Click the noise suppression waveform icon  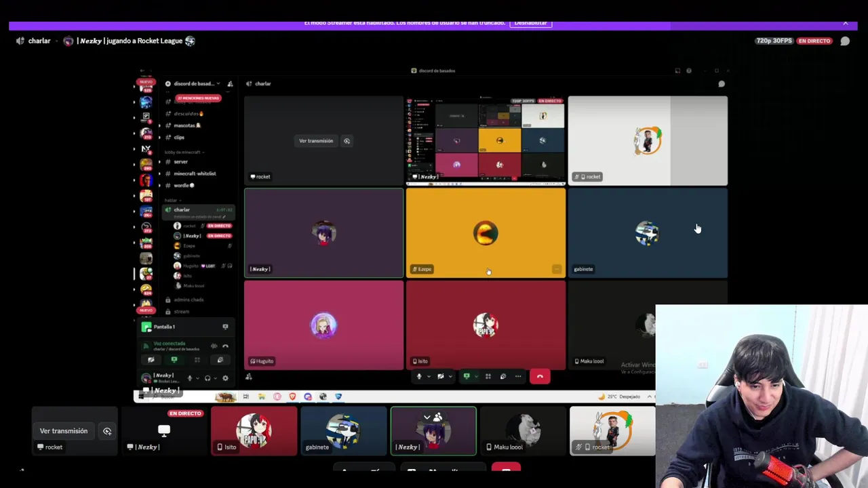click(x=214, y=346)
